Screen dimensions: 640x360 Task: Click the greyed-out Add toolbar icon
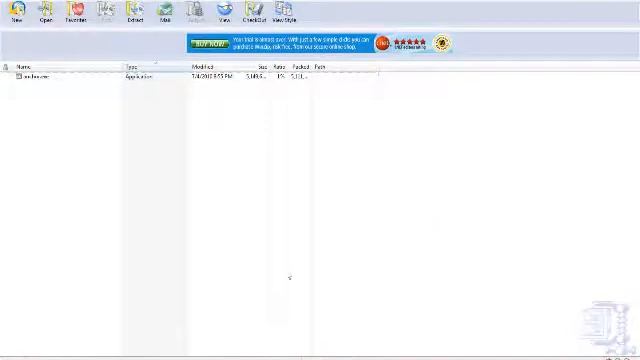click(105, 11)
